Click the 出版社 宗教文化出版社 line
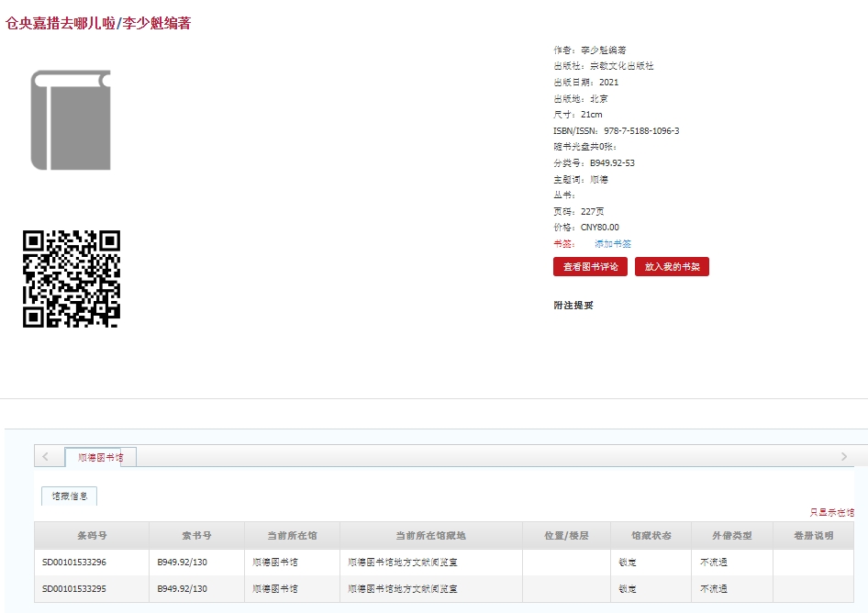The height and width of the screenshot is (613, 868). (604, 66)
